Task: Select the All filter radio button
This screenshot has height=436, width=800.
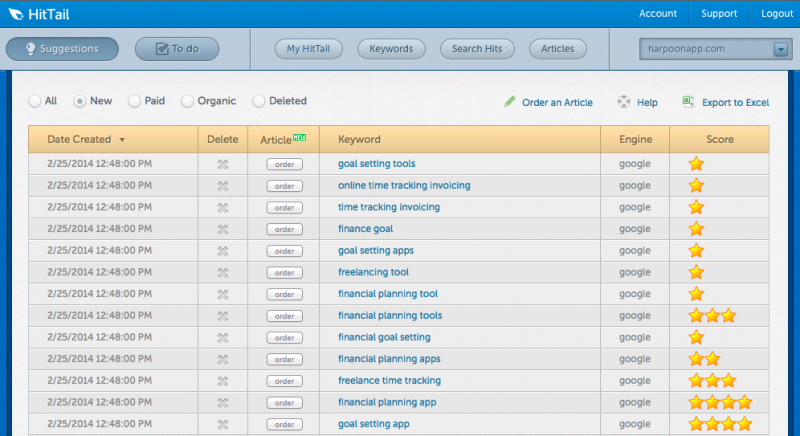Action: click(35, 101)
